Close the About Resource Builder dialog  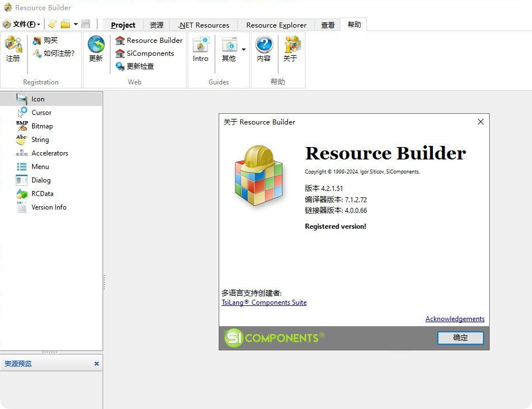tap(480, 122)
